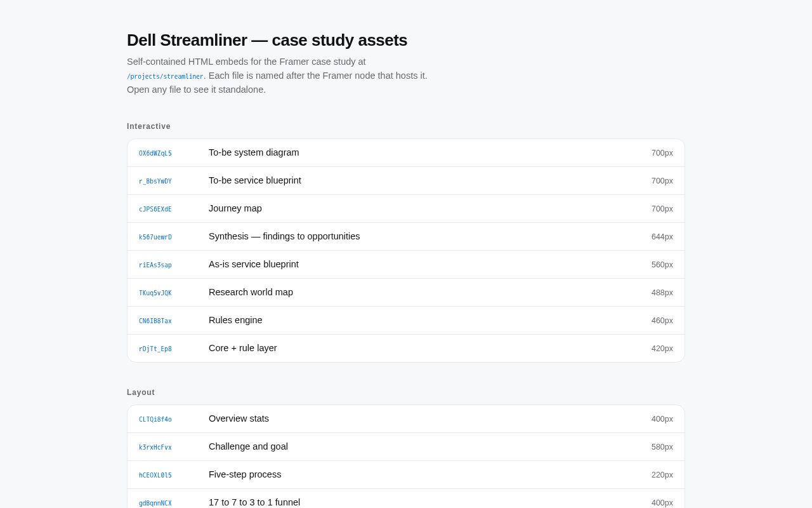Click the 'To-be system diagram' title
This screenshot has width=812, height=508.
click(254, 152)
